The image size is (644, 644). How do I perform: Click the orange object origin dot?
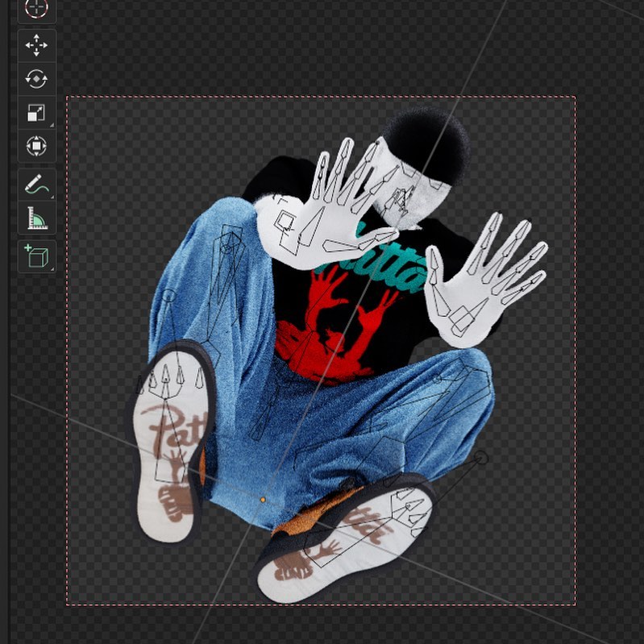pyautogui.click(x=263, y=500)
